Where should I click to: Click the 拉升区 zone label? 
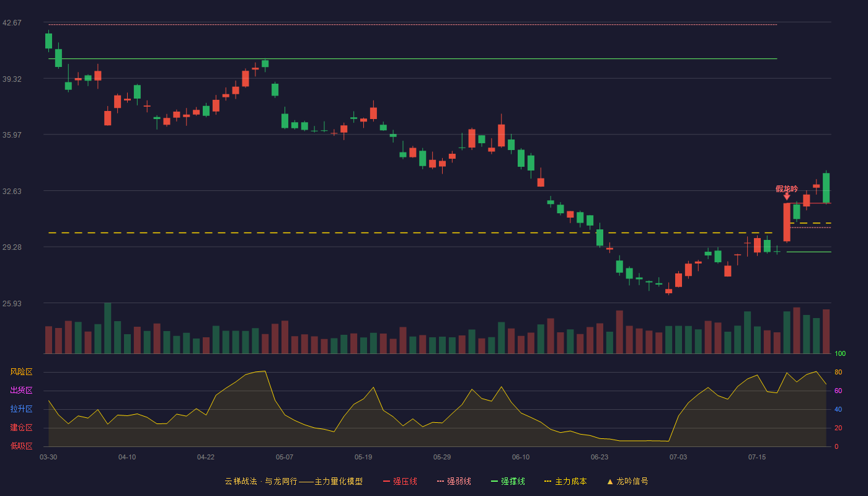(21, 409)
